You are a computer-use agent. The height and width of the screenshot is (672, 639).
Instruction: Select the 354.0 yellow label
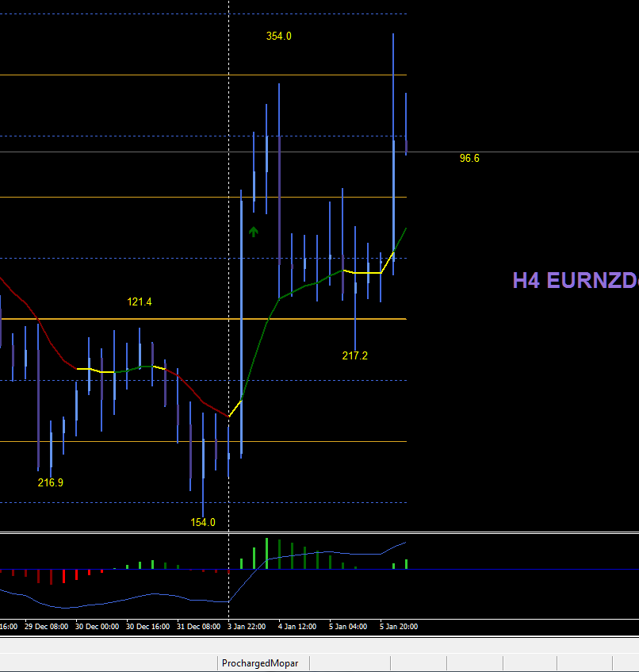click(x=279, y=36)
